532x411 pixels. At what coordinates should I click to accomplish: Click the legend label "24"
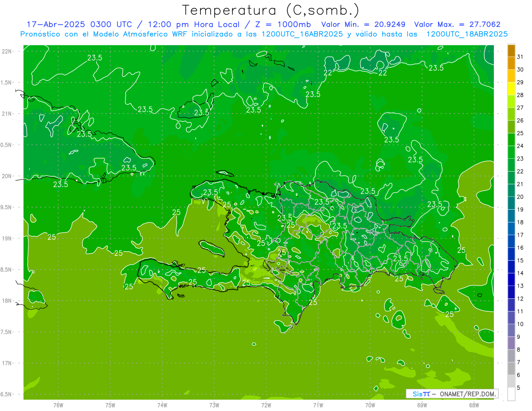pos(520,146)
